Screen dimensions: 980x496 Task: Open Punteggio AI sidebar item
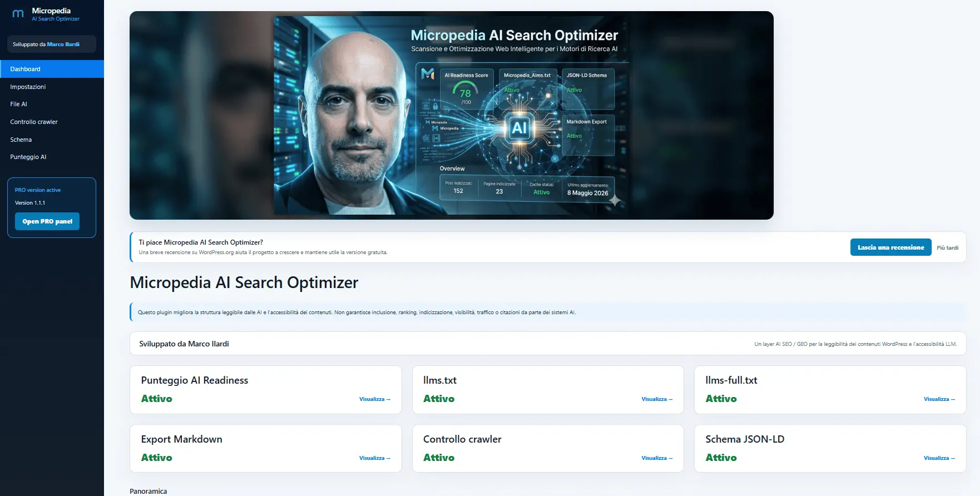(x=52, y=157)
